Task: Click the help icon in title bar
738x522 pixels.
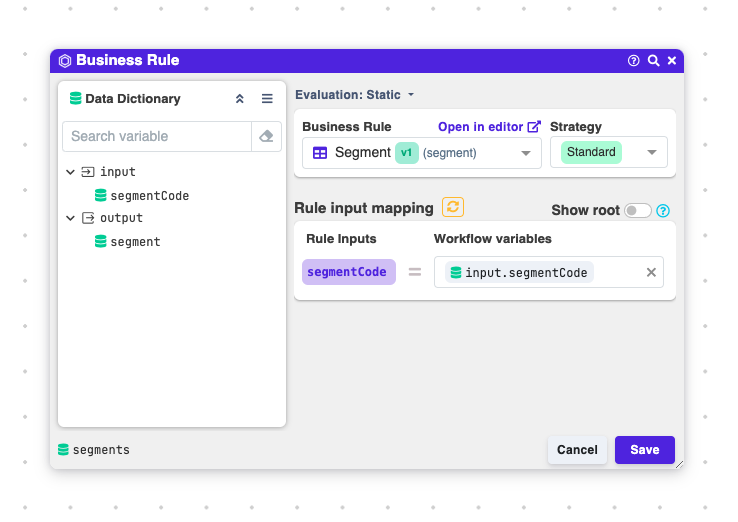Action: 633,61
